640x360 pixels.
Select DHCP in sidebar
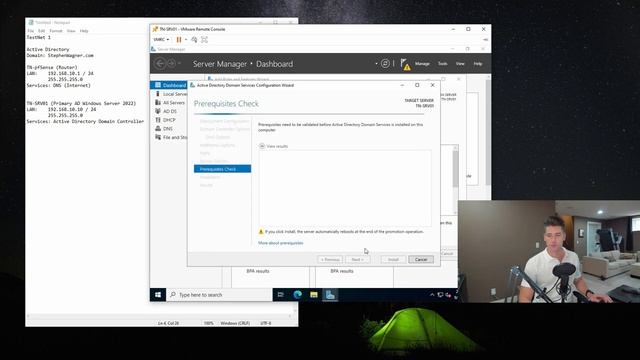coord(169,120)
